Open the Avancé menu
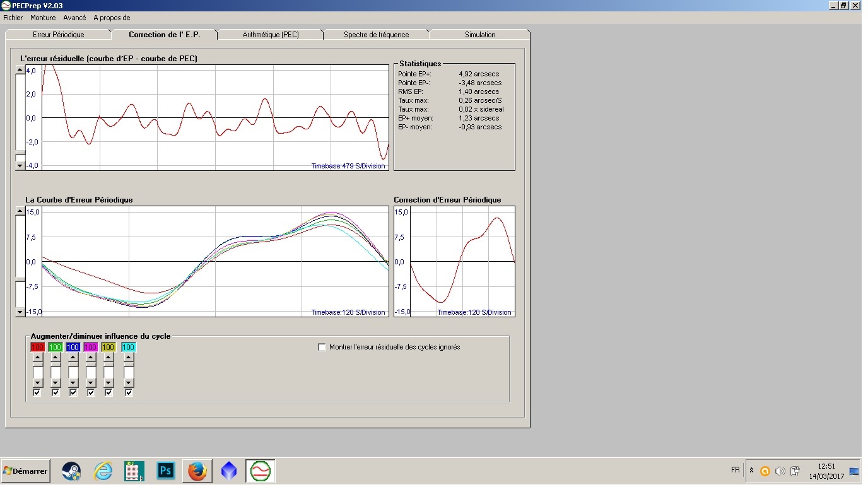The image size is (868, 492). tap(74, 18)
